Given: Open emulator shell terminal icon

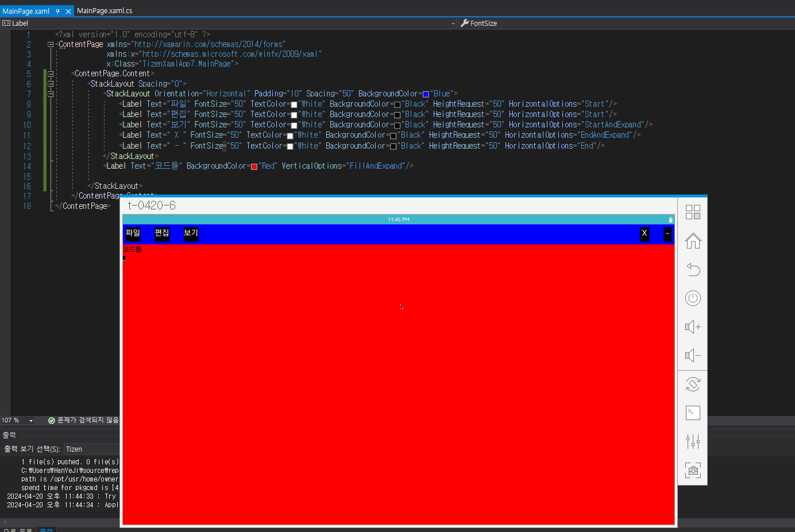Looking at the screenshot, I should tap(693, 413).
